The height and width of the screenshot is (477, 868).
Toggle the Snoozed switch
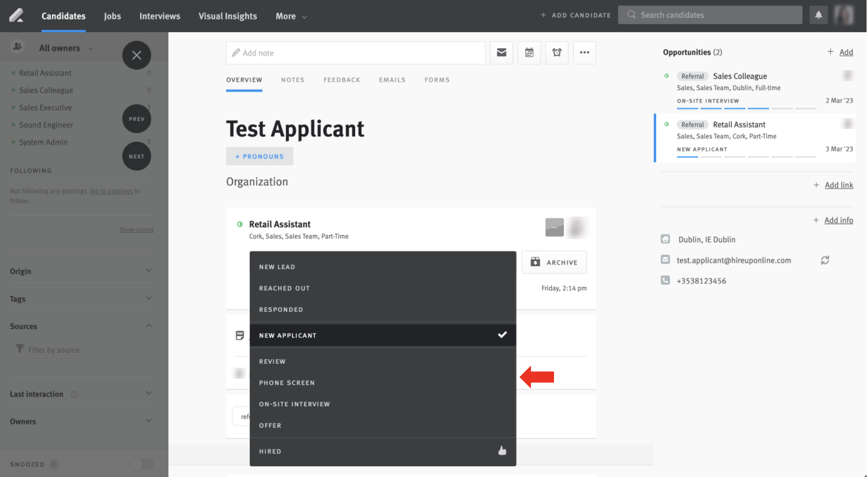pyautogui.click(x=142, y=464)
